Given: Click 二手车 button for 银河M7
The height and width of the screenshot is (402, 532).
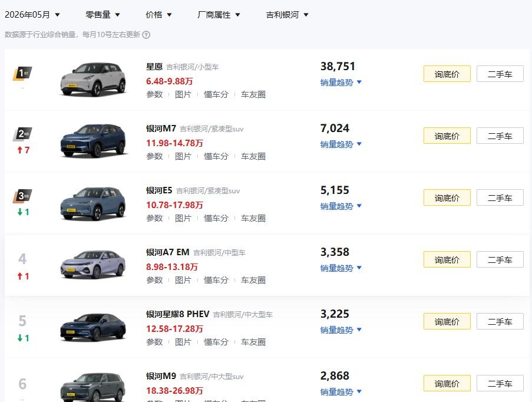Looking at the screenshot, I should (x=500, y=136).
